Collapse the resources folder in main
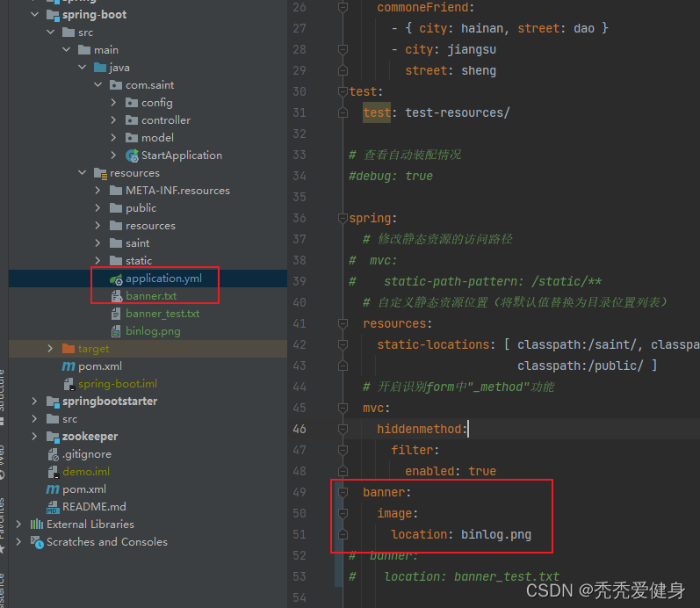 83,173
